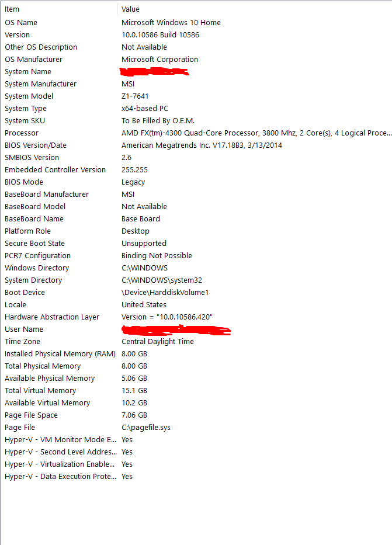This screenshot has height=545, width=392.
Task: Click the Available Virtual Memory '10.2 GB' value
Action: pos(134,403)
